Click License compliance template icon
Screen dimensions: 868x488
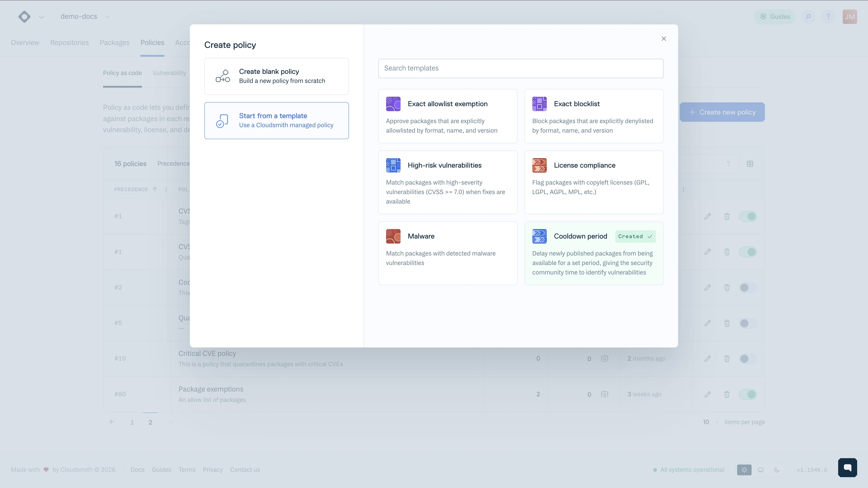539,165
